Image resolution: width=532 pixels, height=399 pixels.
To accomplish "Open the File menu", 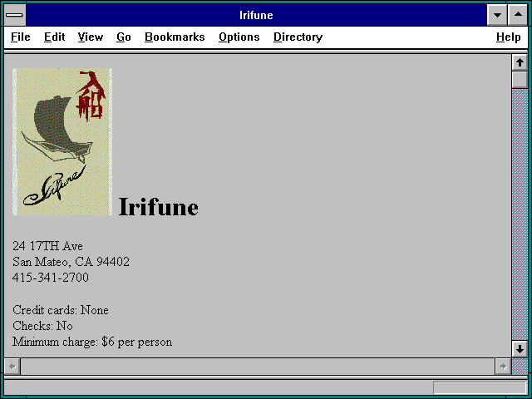I will click(20, 37).
